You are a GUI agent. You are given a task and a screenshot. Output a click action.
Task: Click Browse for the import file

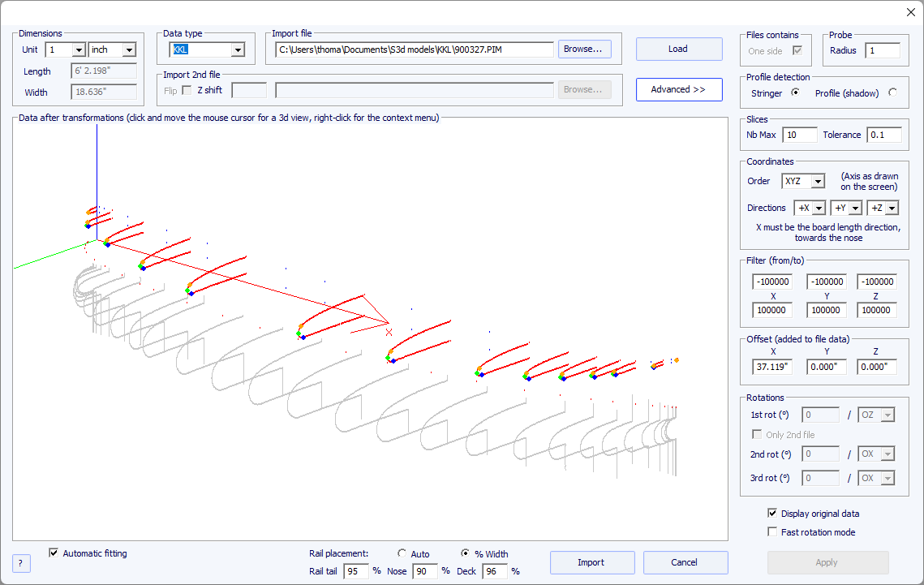(584, 49)
